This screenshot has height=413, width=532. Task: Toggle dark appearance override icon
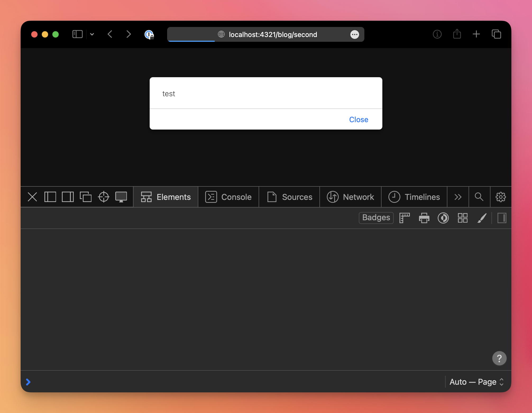[443, 218]
